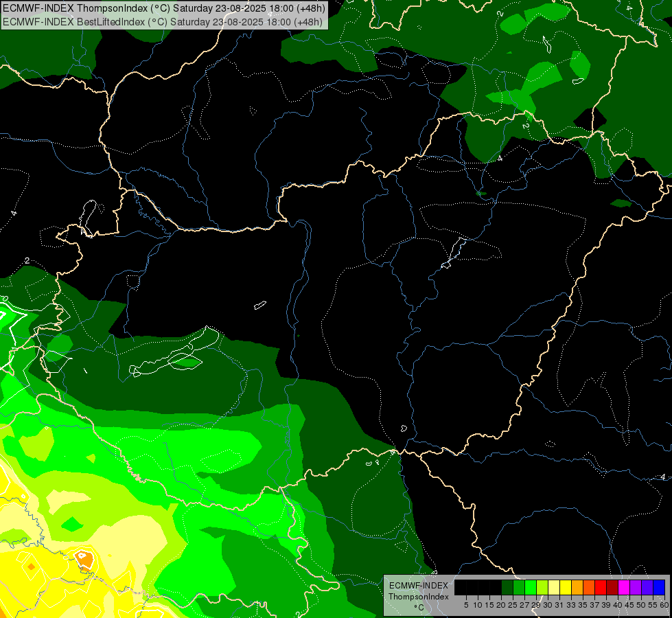Select the bright green 27–29 legend swatch
Image resolution: width=672 pixels, height=618 pixels.
pyautogui.click(x=531, y=587)
